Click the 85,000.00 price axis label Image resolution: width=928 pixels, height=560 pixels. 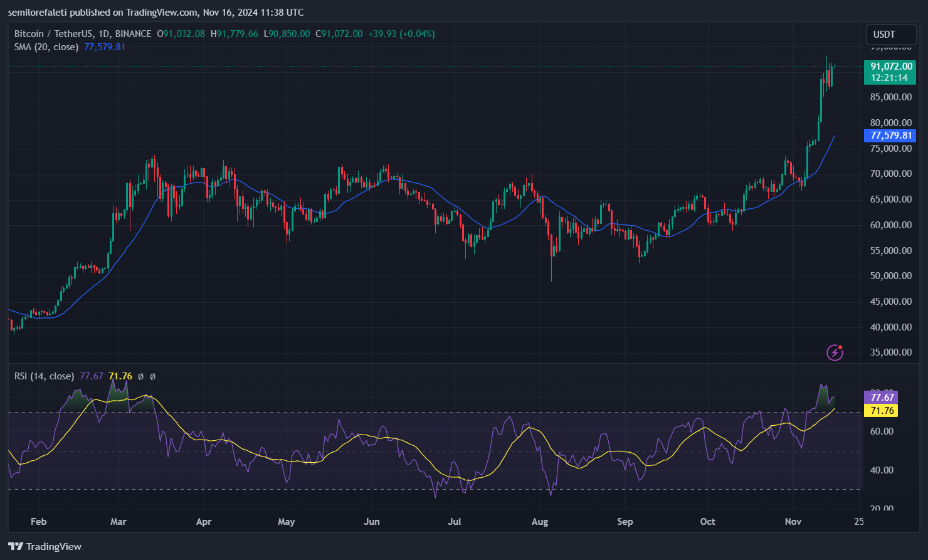click(x=891, y=97)
